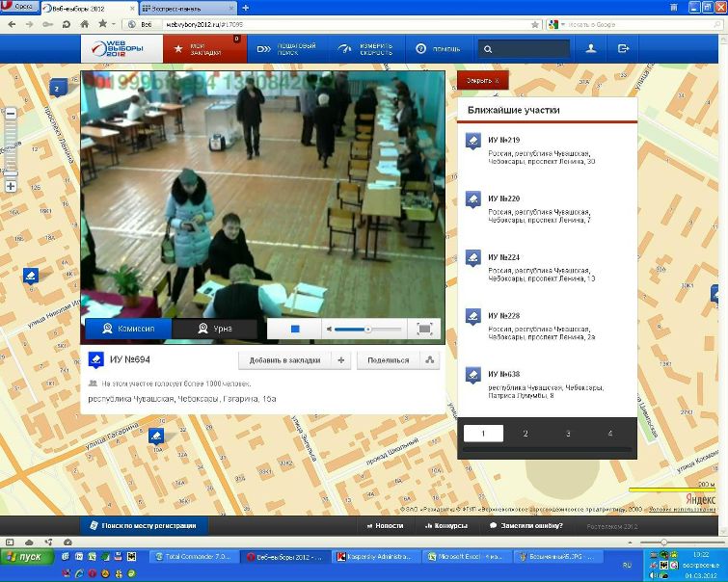Switch to Комиссия camera view
This screenshot has height=582, width=728.
[128, 329]
